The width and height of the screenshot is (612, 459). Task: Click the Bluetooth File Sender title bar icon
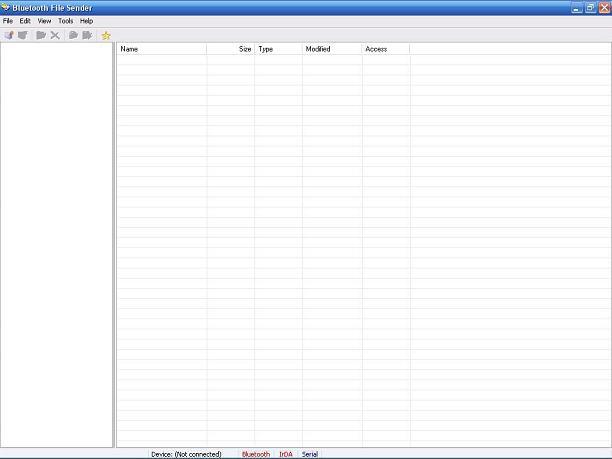tap(5, 7)
